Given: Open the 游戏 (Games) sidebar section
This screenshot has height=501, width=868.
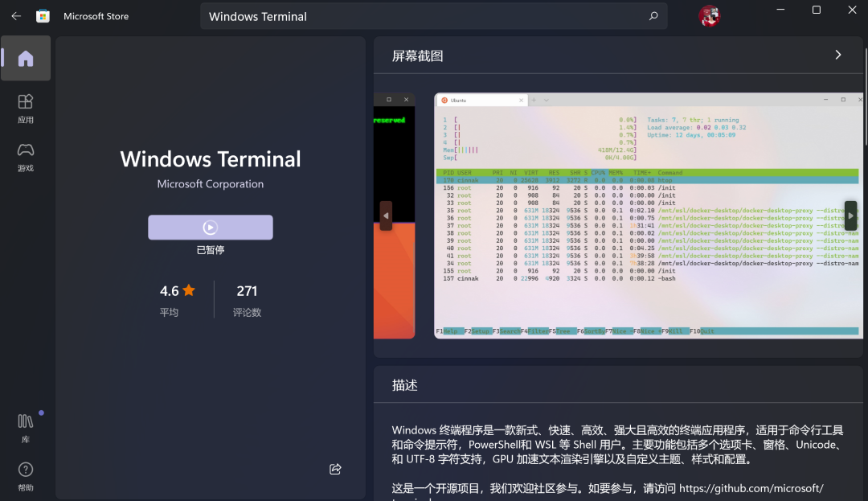Looking at the screenshot, I should (x=26, y=158).
